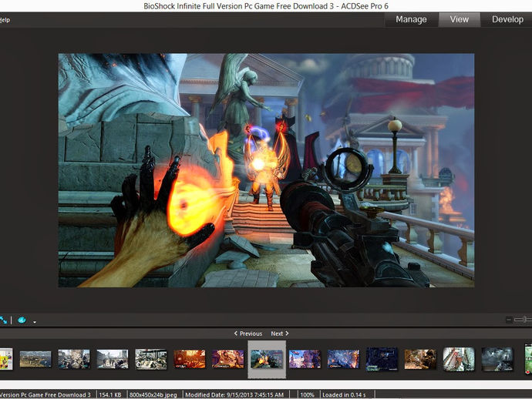Click the Modified Date 9/15/2013 status entry
This screenshot has width=532, height=399.
click(x=234, y=394)
